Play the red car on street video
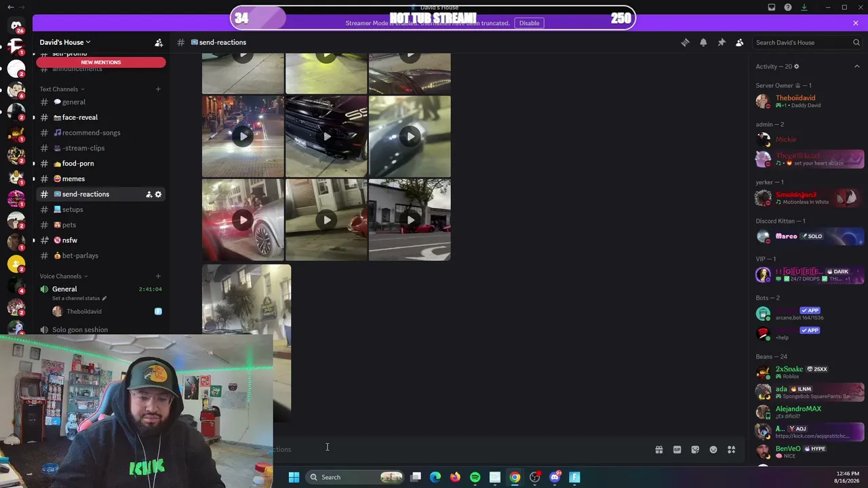 [x=410, y=220]
